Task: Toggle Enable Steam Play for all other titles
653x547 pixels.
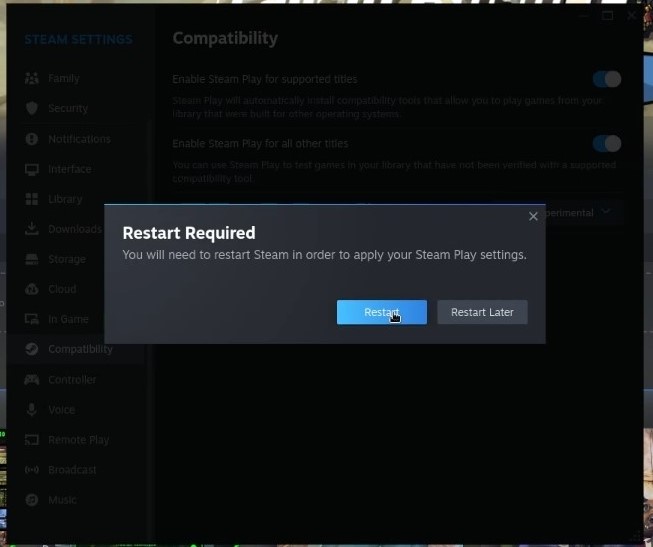Action: click(606, 144)
